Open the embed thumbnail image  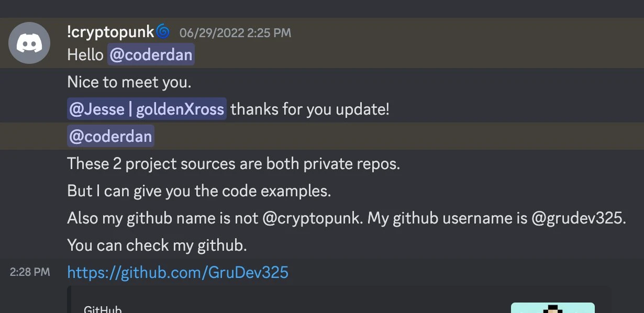[552, 308]
